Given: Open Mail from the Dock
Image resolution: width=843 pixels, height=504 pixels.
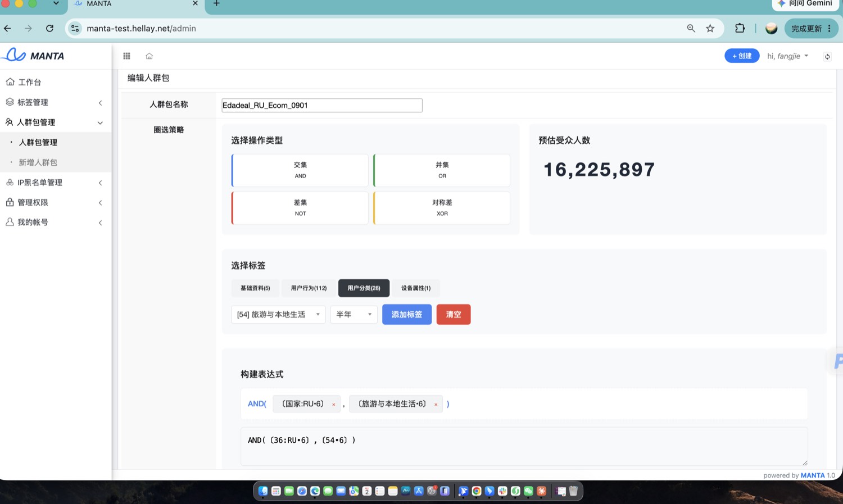Looking at the screenshot, I should click(341, 491).
